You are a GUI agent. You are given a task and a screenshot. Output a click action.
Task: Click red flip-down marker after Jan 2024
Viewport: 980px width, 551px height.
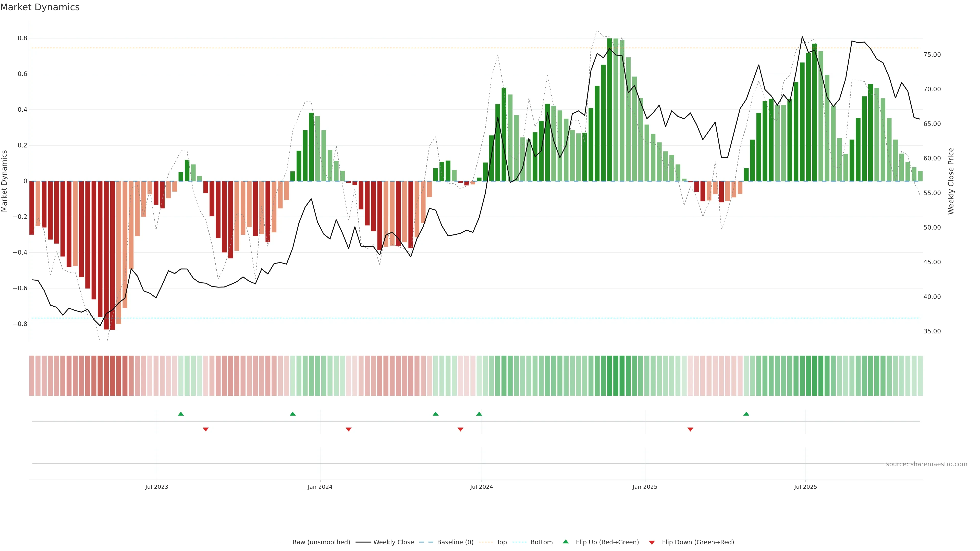[348, 429]
